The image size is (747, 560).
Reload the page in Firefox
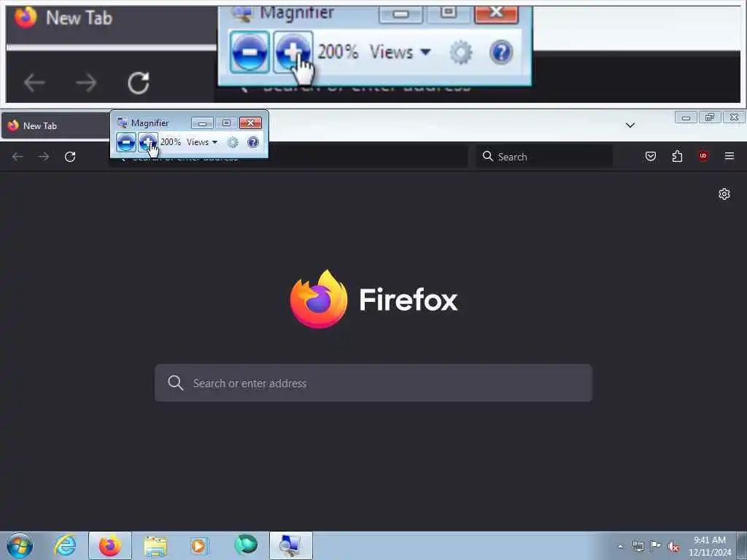tap(70, 157)
